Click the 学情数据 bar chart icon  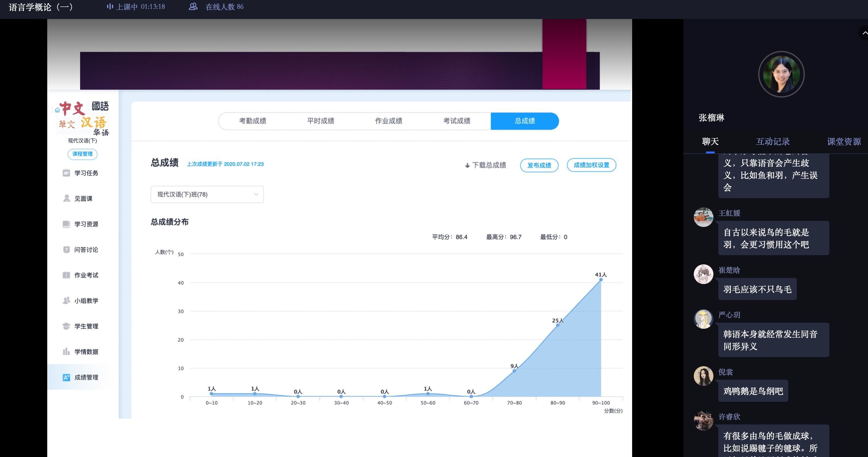pos(66,351)
